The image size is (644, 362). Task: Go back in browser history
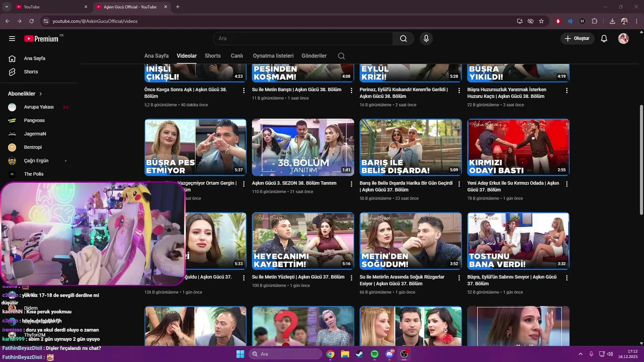coord(8,21)
